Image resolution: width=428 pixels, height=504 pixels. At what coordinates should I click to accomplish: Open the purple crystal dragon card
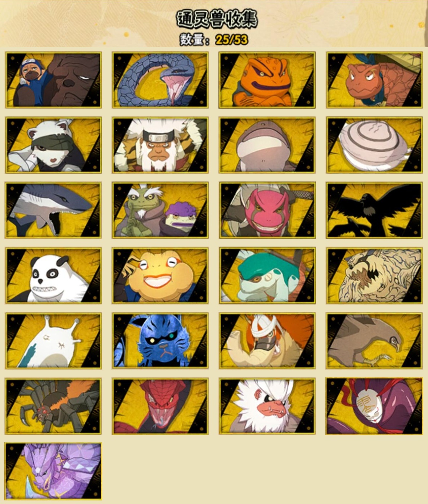click(x=53, y=471)
